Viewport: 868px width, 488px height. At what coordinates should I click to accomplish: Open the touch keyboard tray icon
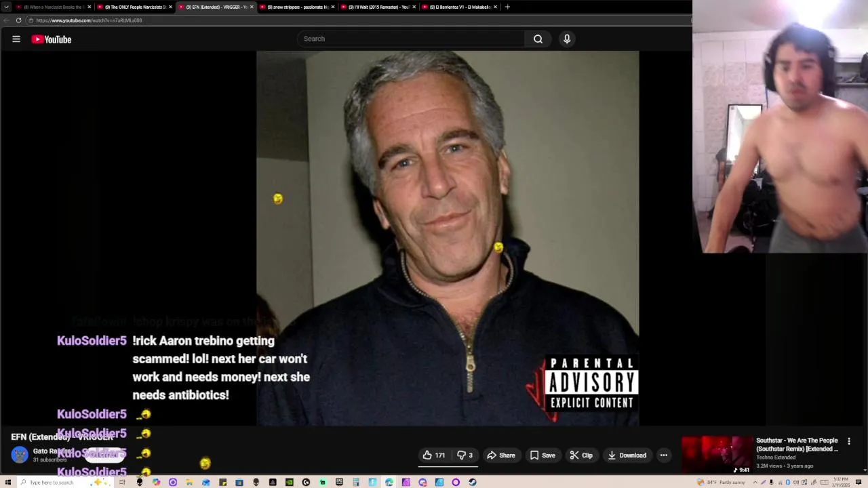[x=824, y=482]
